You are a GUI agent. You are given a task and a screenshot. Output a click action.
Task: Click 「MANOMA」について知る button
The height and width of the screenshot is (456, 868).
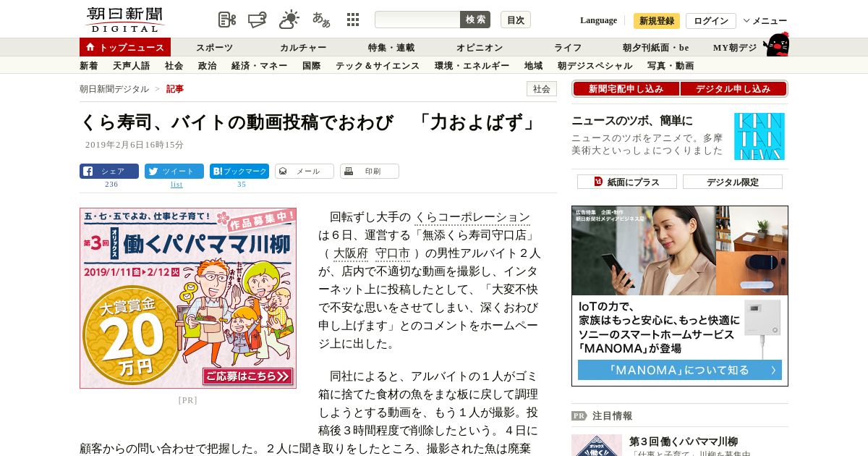pos(680,370)
